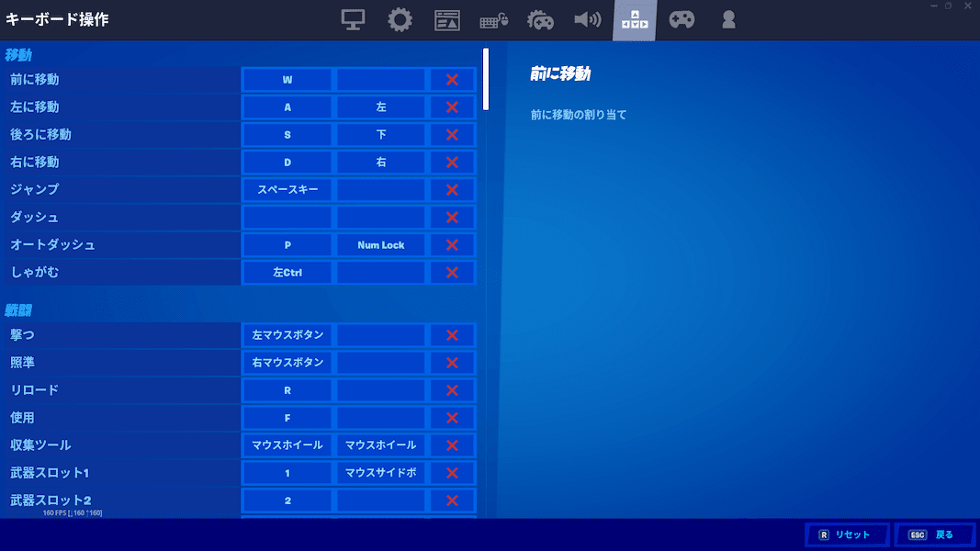Edit the empty secondary key for 前に移動
Screen dimensions: 980x551
pos(381,80)
